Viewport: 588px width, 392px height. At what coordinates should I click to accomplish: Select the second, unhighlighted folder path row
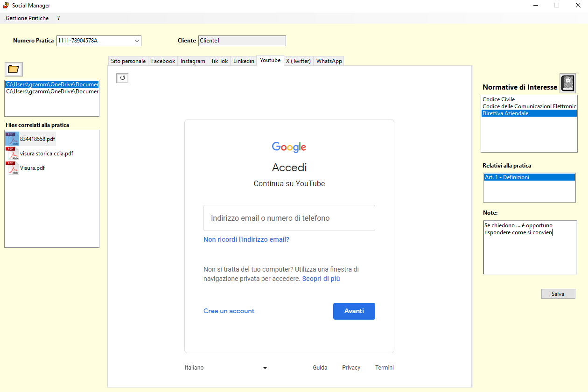[52, 91]
